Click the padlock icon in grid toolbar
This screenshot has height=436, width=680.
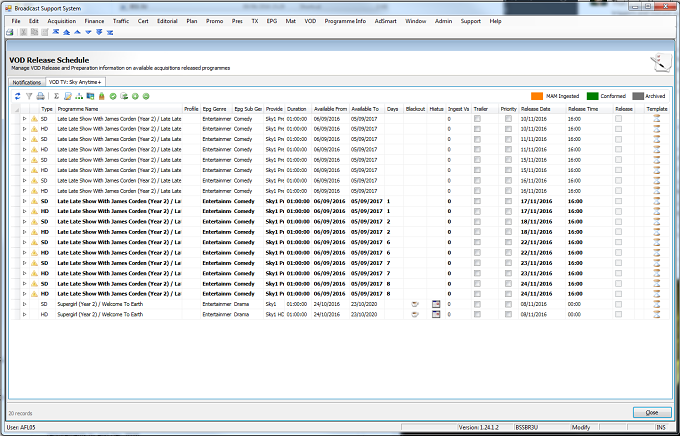tap(101, 96)
